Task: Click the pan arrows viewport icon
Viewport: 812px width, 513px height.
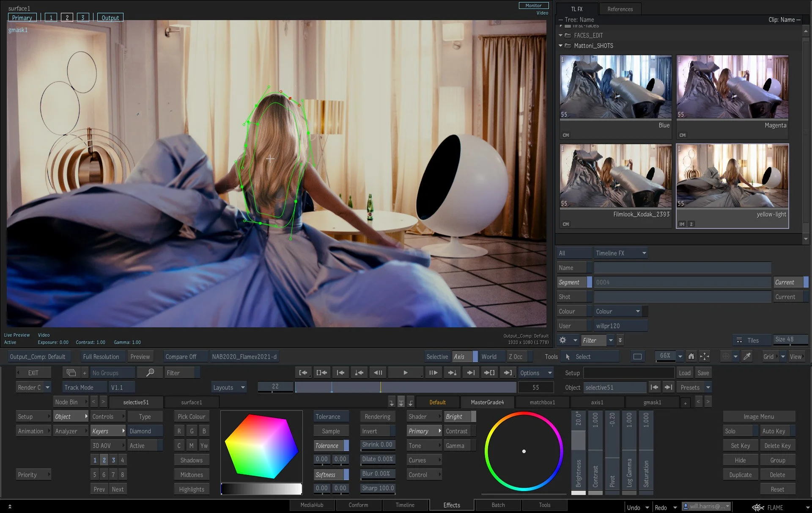Action: pos(704,356)
